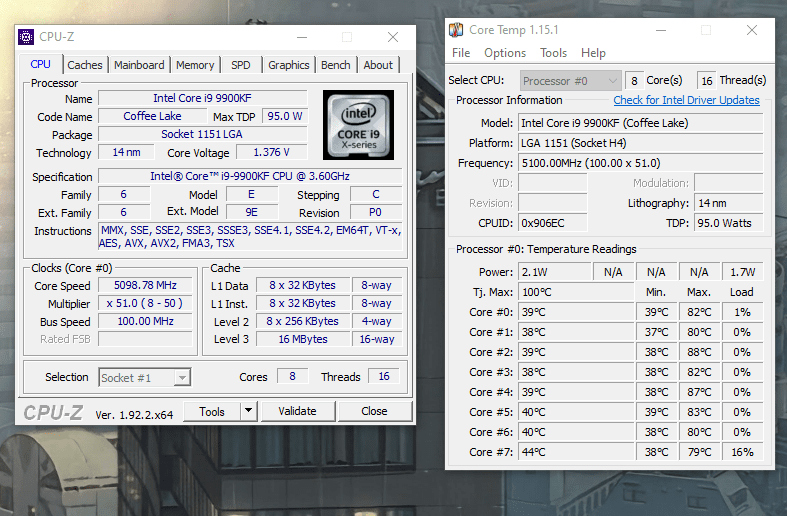Click the Instructions list MMX, SSE text
This screenshot has width=787, height=516.
click(x=250, y=237)
